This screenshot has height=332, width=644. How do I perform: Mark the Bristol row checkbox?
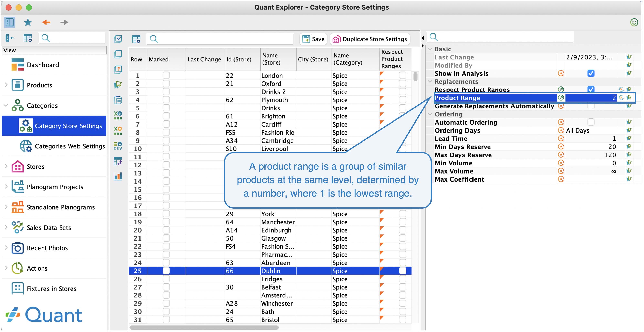tap(166, 320)
